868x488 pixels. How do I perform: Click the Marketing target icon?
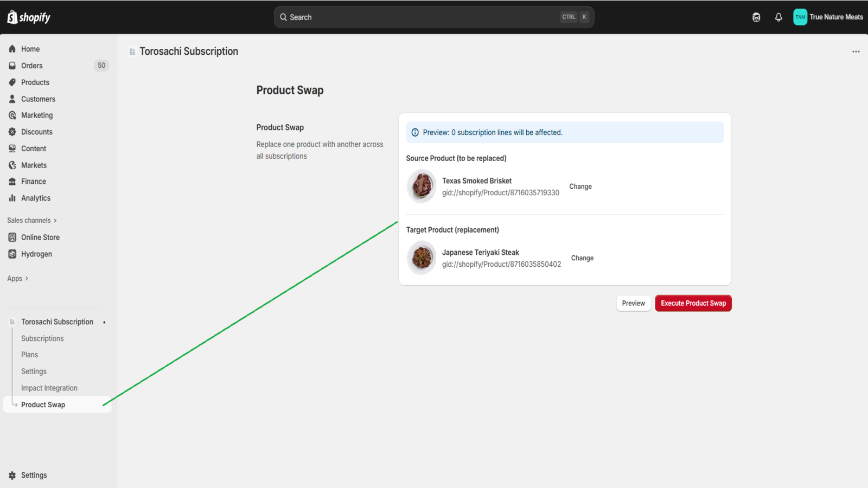pyautogui.click(x=12, y=115)
